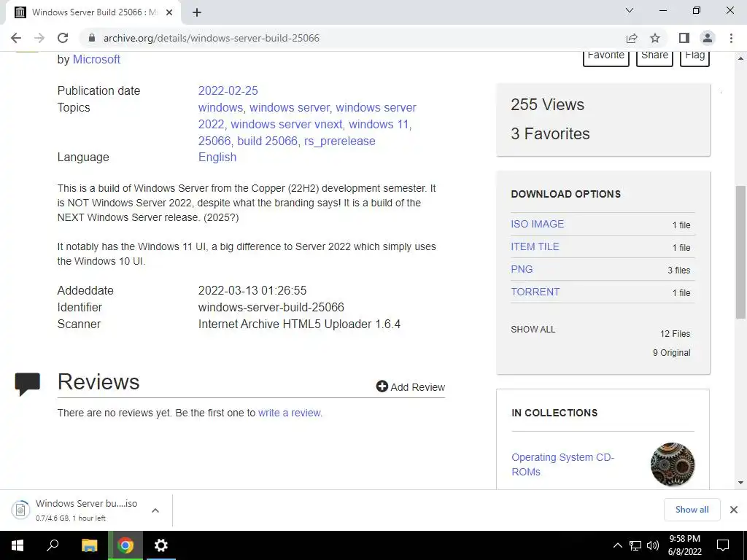Click the scrollbar up arrow

click(740, 58)
